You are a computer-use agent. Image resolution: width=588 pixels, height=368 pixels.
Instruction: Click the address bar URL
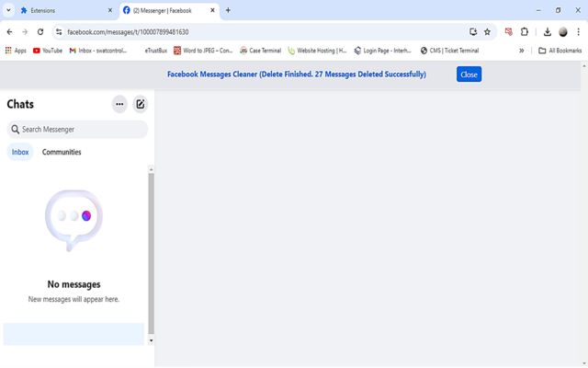(128, 32)
